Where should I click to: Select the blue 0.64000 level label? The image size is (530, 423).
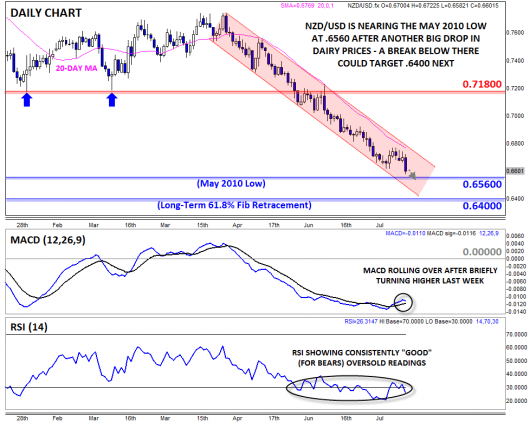pyautogui.click(x=482, y=206)
